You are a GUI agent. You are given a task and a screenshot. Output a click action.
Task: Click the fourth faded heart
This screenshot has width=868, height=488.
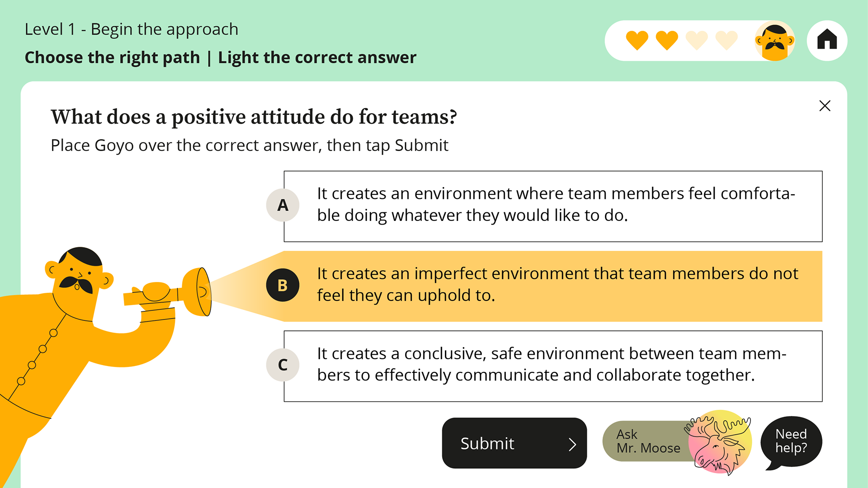click(x=726, y=41)
